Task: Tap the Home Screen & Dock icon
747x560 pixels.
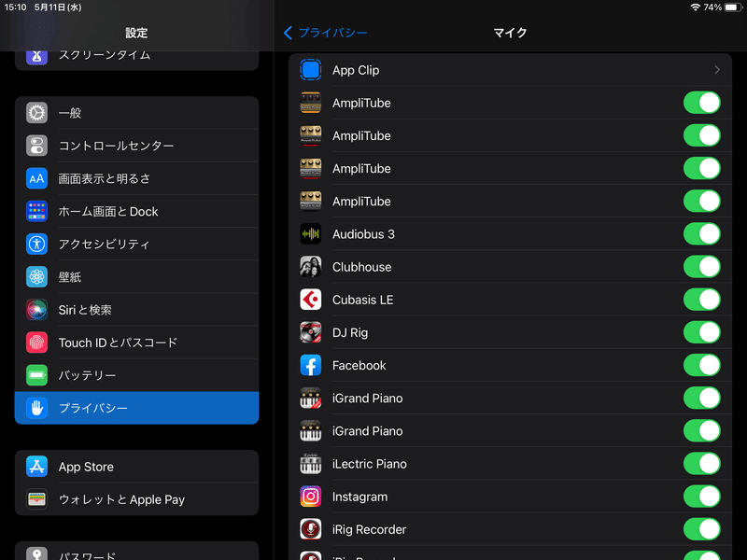Action: [x=36, y=212]
